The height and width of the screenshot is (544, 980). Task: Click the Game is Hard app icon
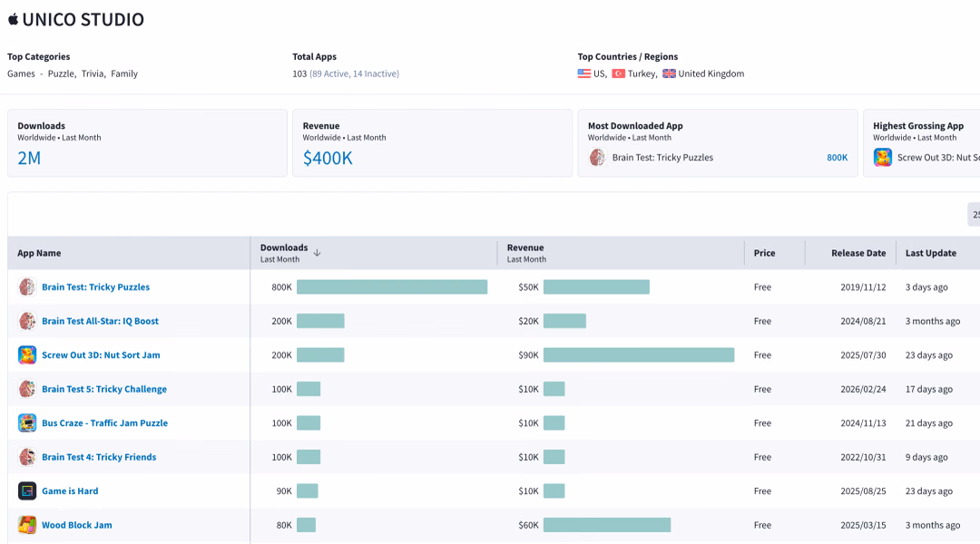click(27, 491)
